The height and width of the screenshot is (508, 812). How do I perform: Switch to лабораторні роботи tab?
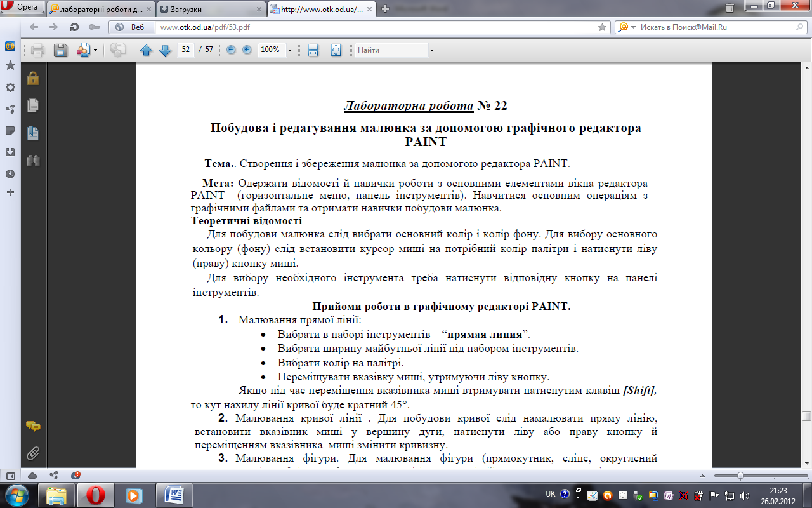point(100,9)
